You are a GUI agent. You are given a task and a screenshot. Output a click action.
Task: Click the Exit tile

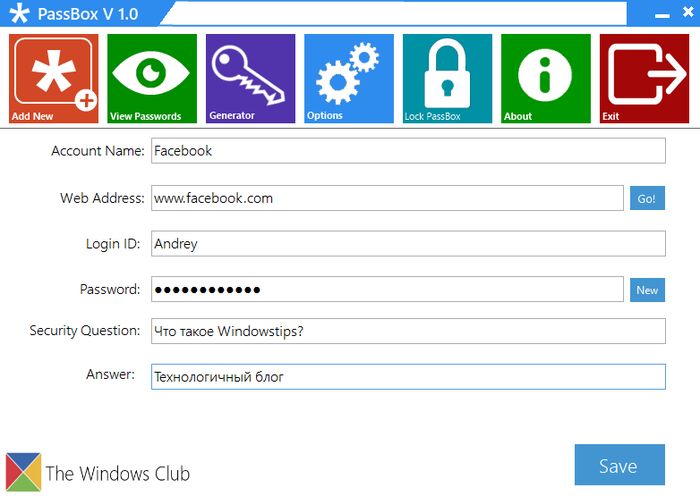(x=644, y=79)
